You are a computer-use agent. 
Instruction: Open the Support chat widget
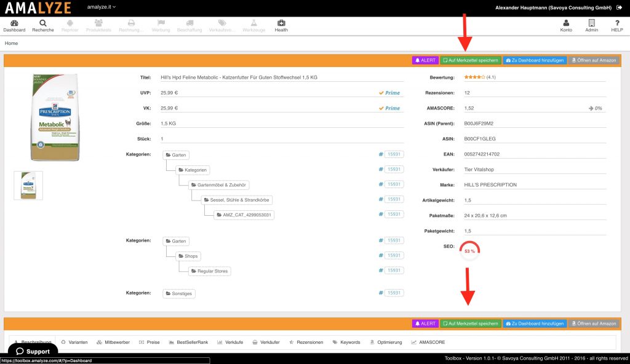pos(33,351)
